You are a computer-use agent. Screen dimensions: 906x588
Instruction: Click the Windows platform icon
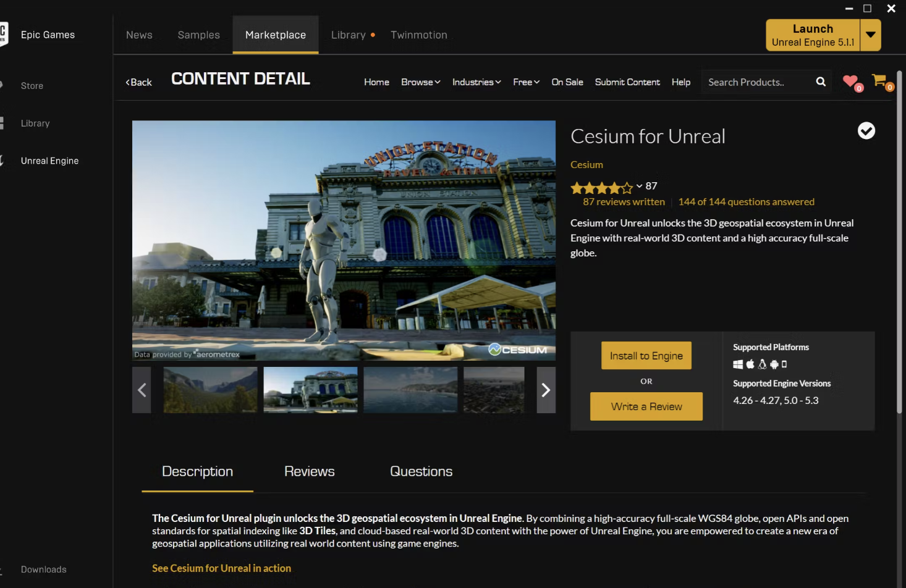tap(738, 364)
